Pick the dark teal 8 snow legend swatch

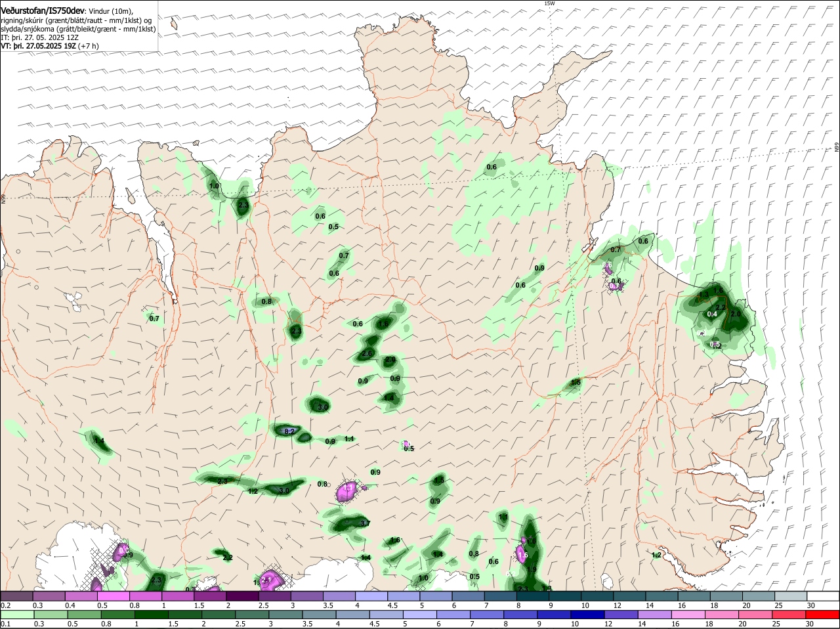[x=533, y=596]
